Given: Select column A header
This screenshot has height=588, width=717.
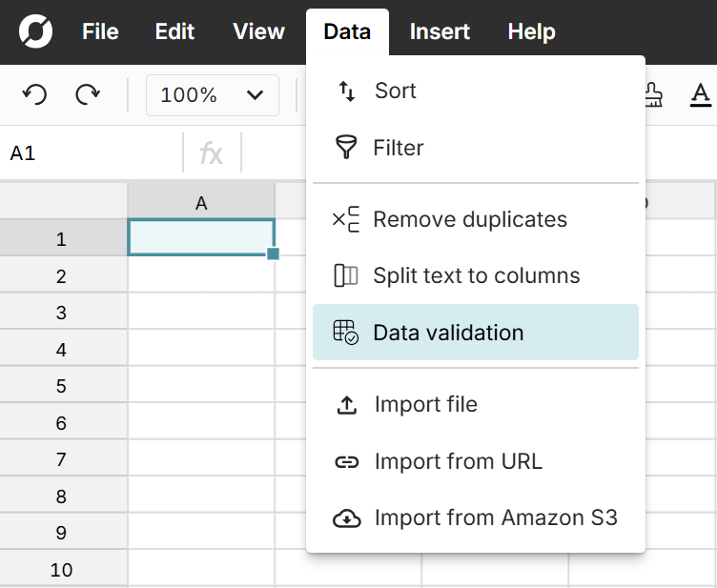Looking at the screenshot, I should [x=201, y=202].
